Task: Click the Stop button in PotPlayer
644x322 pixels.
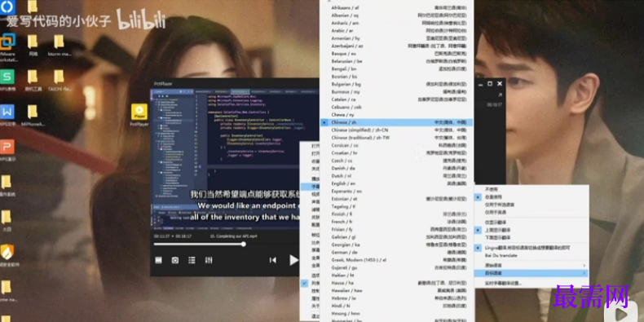Action: [158, 260]
